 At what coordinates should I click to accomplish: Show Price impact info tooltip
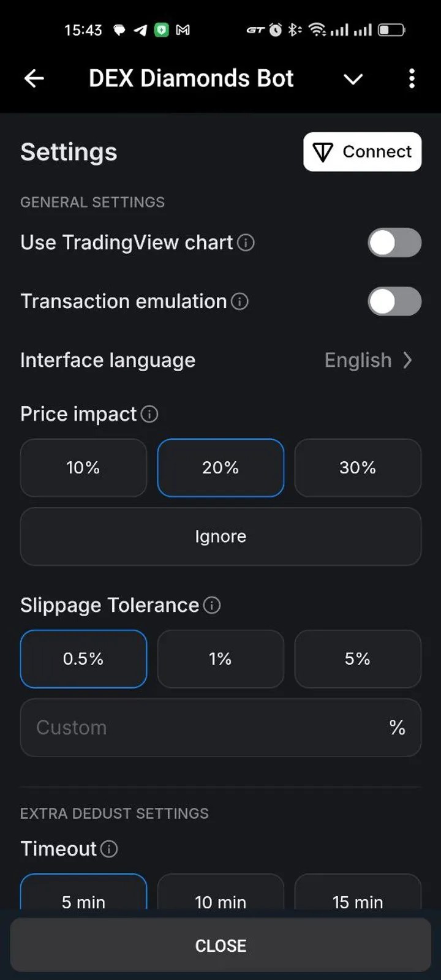pyautogui.click(x=149, y=414)
